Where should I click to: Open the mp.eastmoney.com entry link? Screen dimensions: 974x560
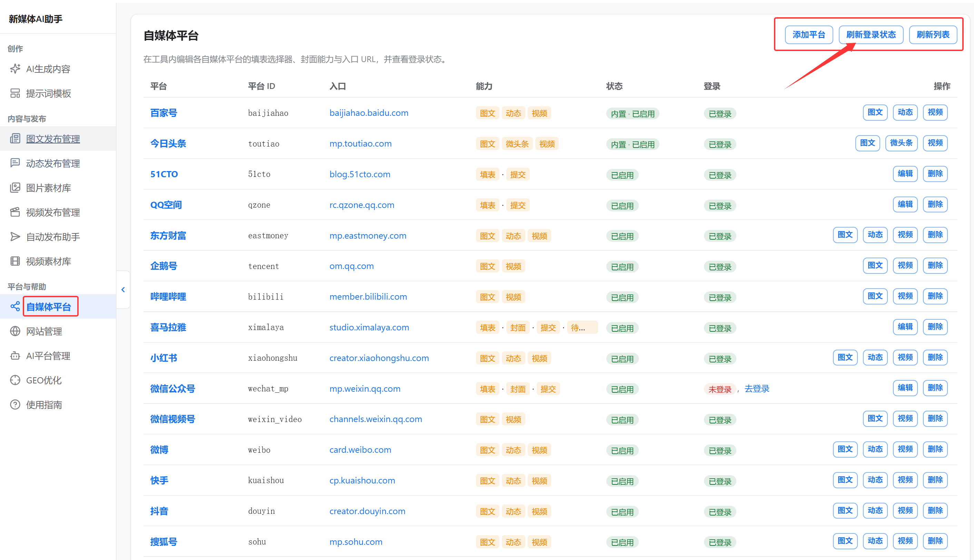[x=368, y=236]
